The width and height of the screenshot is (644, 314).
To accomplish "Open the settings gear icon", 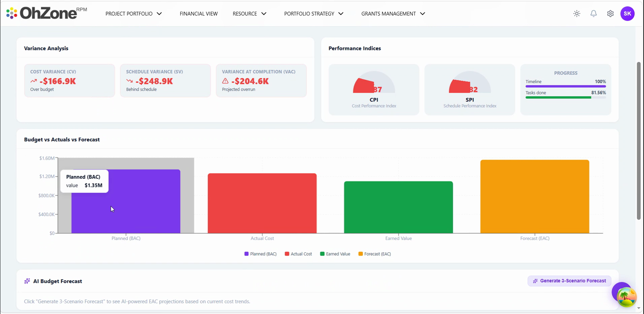I will pyautogui.click(x=610, y=13).
